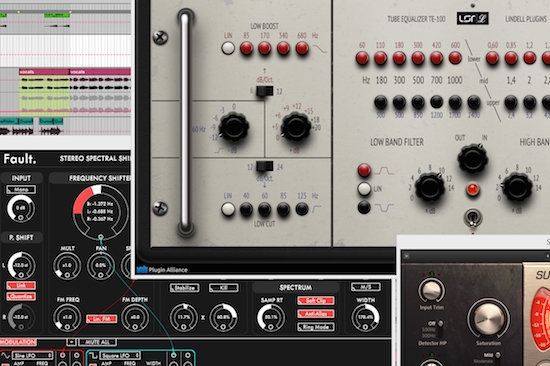Select the 2400 upper band black button
This screenshot has height=366, width=550.
[x=474, y=102]
